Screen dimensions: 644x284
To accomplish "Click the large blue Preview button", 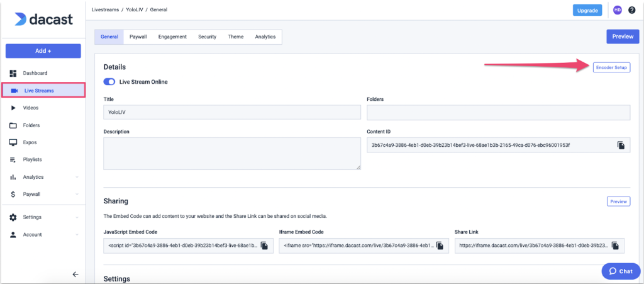I will pos(623,37).
